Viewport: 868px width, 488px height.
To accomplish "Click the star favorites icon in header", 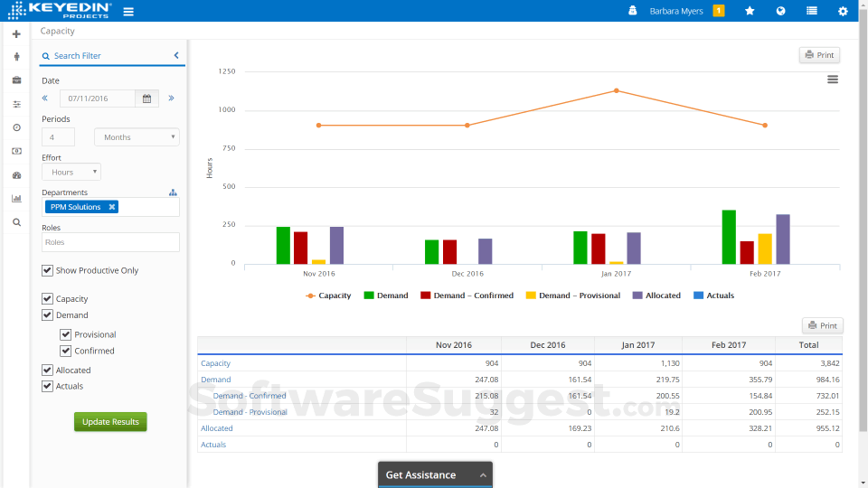I will point(750,11).
